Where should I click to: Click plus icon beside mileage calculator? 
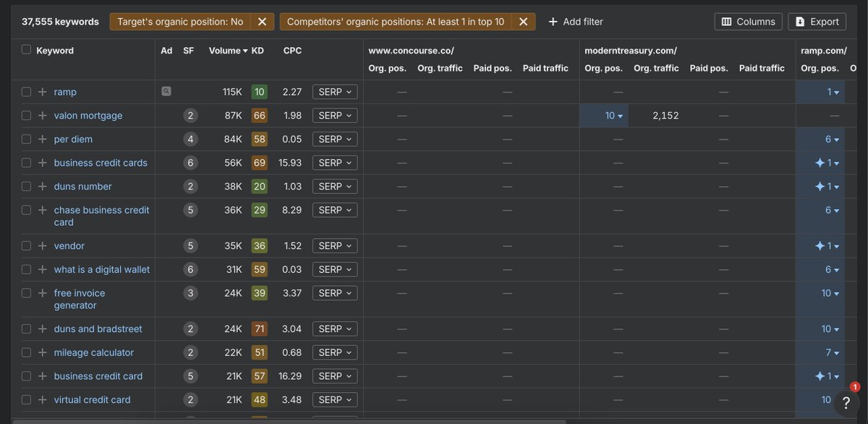point(43,352)
